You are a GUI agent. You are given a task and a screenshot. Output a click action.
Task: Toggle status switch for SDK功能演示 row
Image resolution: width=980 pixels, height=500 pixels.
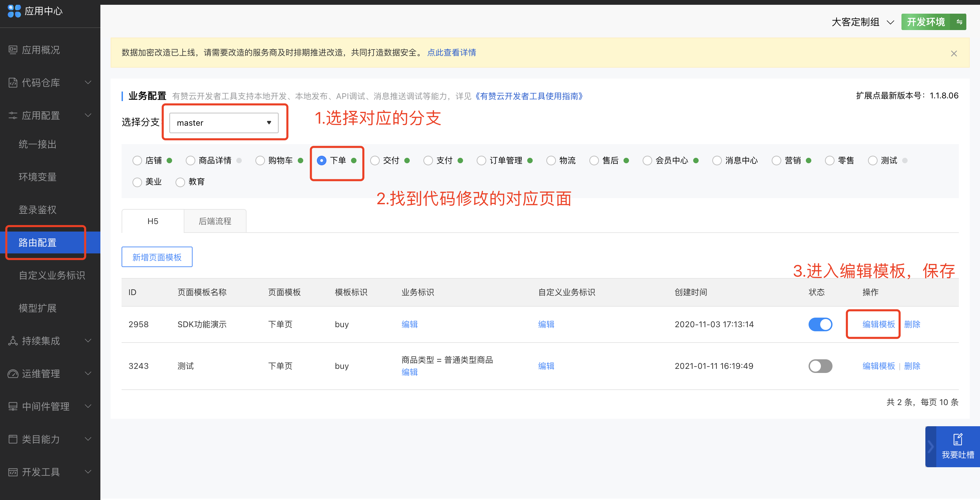[820, 324]
